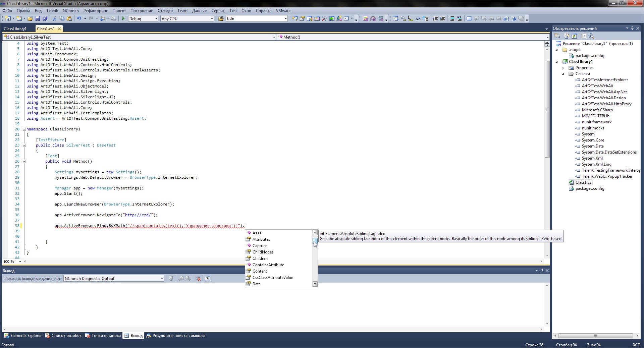Expand the Properties node in Solution Explorer
The width and height of the screenshot is (644, 348).
click(563, 68)
